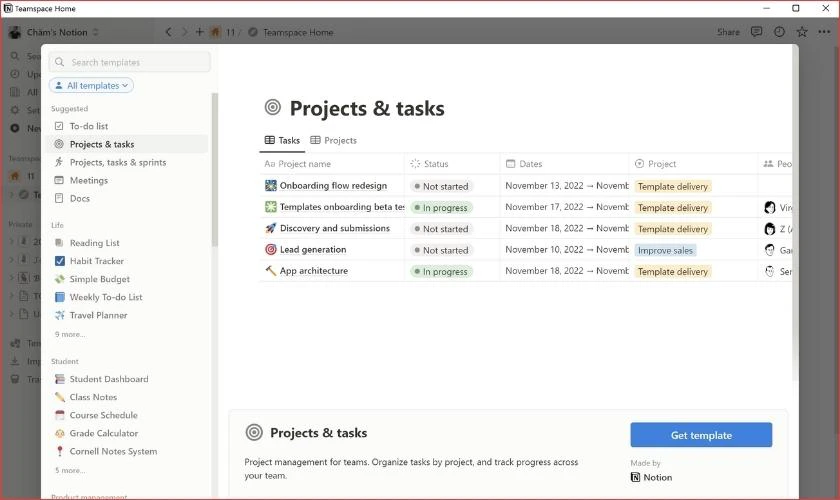Switch to the Projects tab
The image size is (840, 500).
point(334,140)
